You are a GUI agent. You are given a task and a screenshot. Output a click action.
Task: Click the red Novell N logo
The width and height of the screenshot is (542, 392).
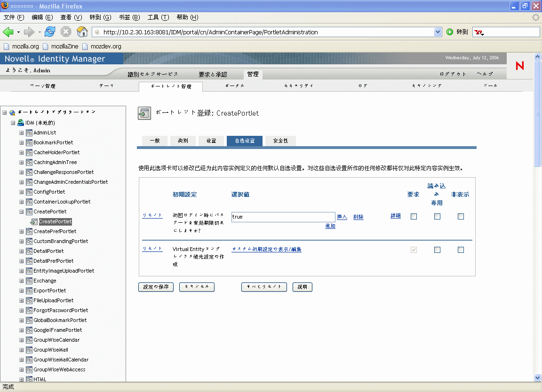point(519,66)
